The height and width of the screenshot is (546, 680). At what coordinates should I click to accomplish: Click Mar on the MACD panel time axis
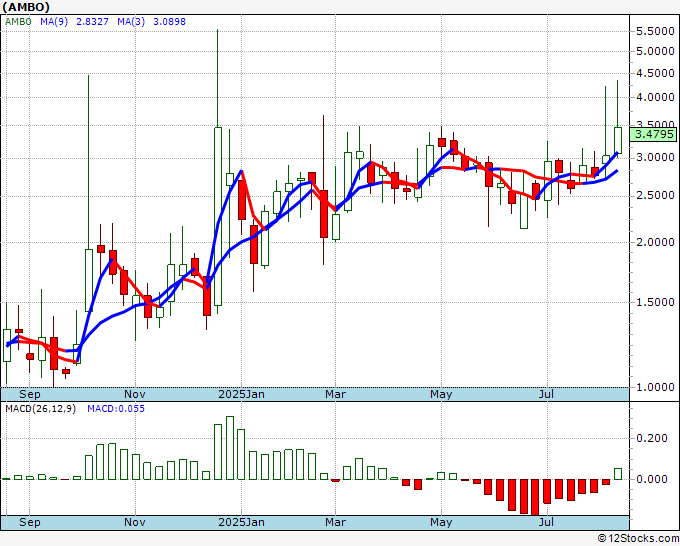coord(336,522)
